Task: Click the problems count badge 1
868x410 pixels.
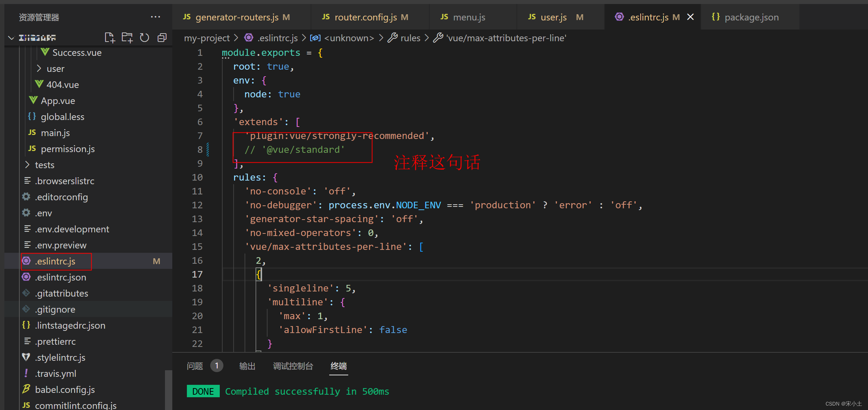Action: (x=216, y=365)
